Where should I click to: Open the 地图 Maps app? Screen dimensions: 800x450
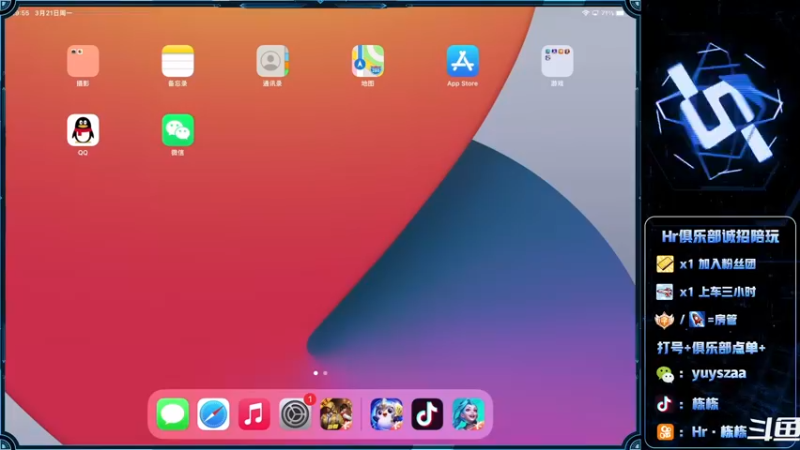(367, 61)
